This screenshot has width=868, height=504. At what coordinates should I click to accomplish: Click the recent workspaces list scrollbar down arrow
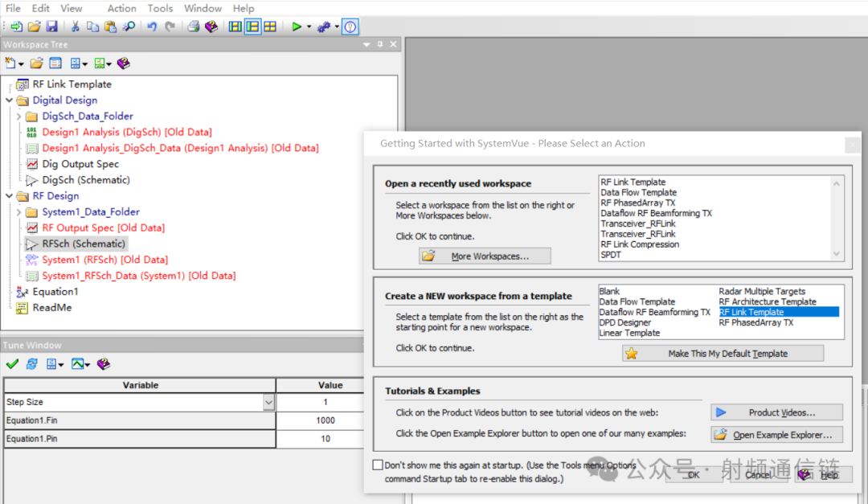(836, 254)
